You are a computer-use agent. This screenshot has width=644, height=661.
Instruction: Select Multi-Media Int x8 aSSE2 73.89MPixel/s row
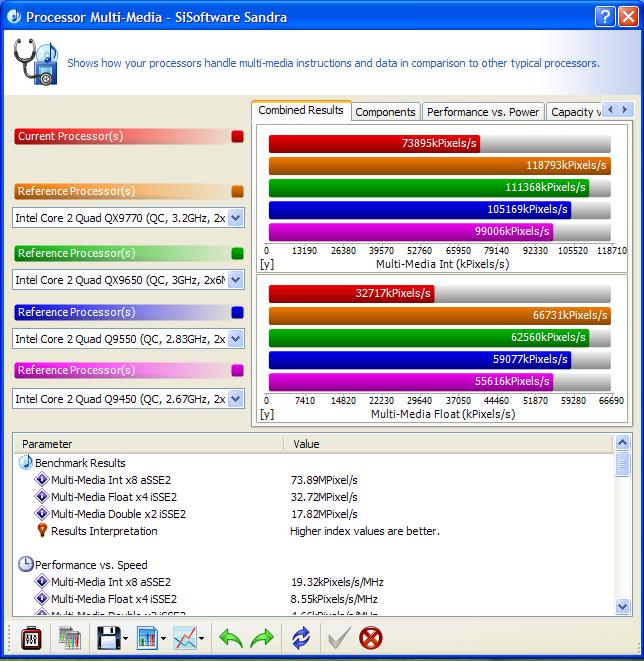[314, 480]
